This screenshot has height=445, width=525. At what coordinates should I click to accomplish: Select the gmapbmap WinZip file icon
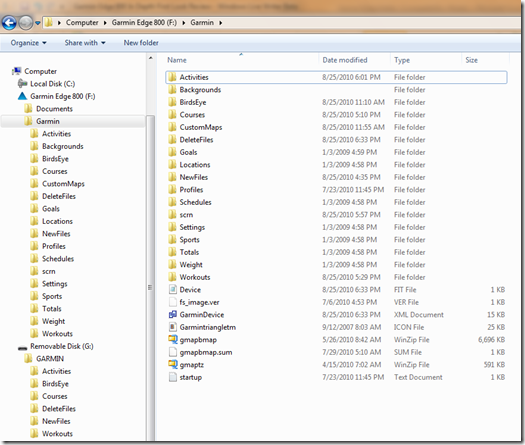(x=173, y=340)
